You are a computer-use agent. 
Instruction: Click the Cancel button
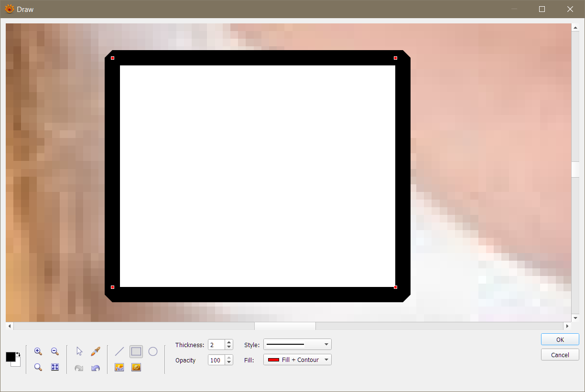[x=560, y=355]
